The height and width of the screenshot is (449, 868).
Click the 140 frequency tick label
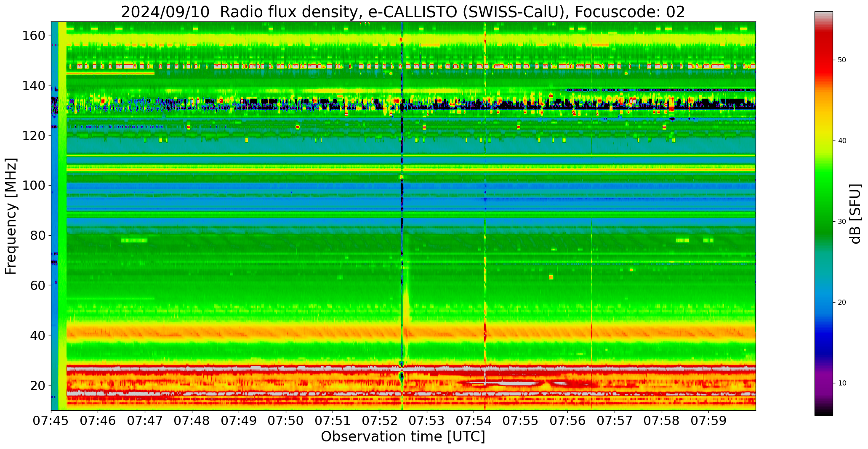34,86
